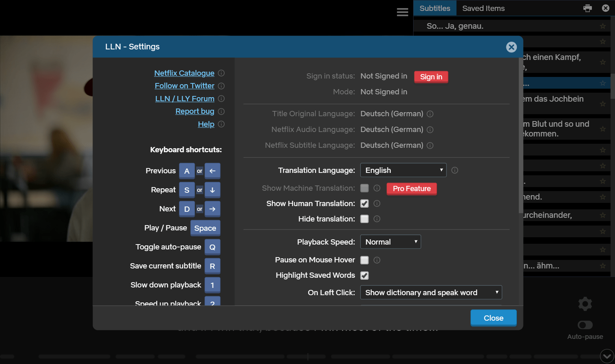Open the Report bug link
Screen dimensions: 615x364
point(195,111)
